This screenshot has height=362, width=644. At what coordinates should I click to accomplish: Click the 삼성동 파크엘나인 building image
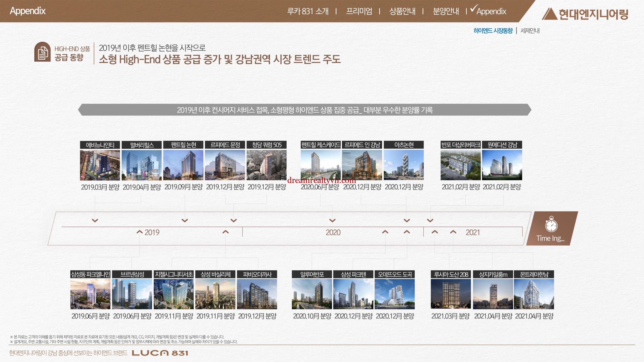90,294
